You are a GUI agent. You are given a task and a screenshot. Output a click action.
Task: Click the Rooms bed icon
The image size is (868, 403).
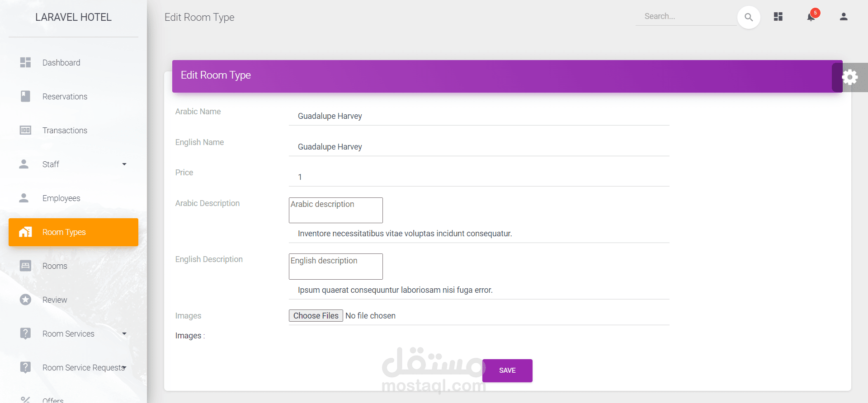pyautogui.click(x=25, y=266)
